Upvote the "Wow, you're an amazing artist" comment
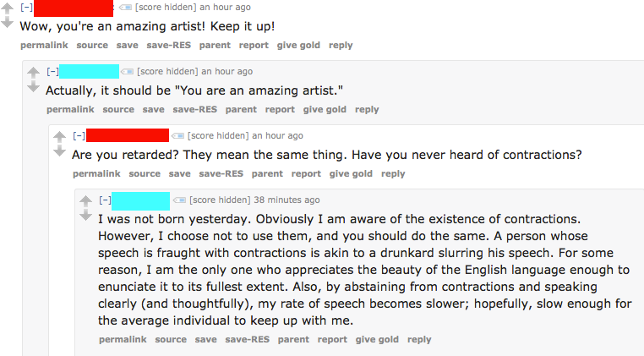Screen dimensions: 644x356 click(7, 8)
